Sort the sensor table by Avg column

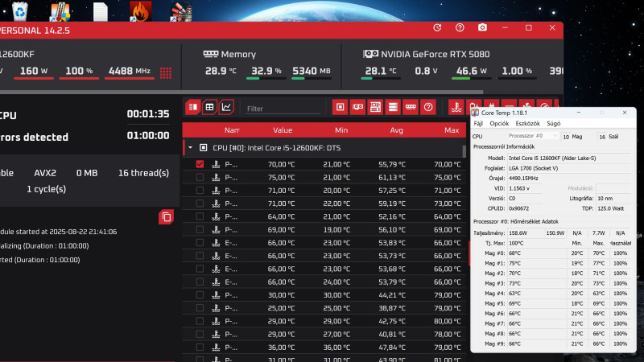396,130
